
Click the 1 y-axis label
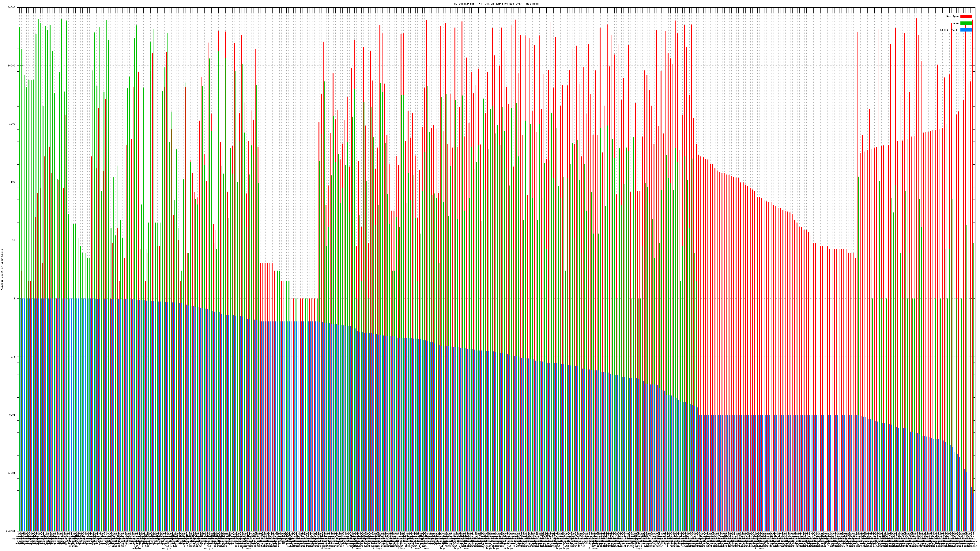(x=15, y=298)
